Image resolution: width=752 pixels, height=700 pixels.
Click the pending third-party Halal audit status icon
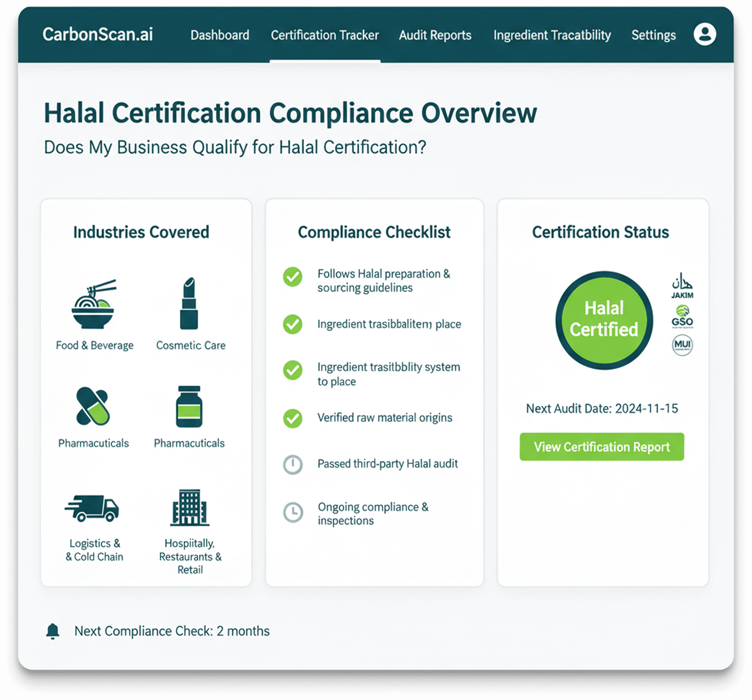[x=293, y=464]
